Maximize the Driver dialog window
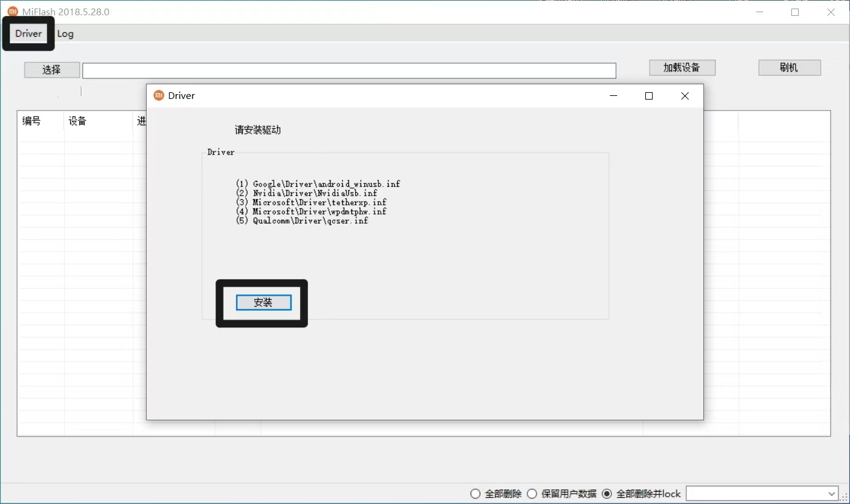Screen dimensions: 850x504 (649, 96)
